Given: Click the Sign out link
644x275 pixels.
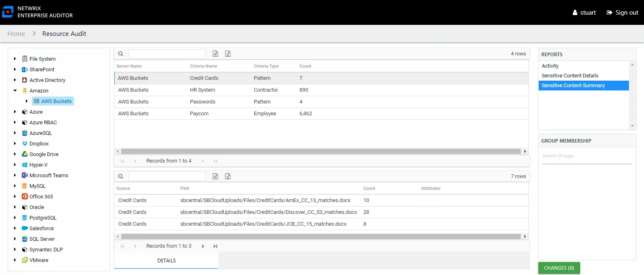Looking at the screenshot, I should 622,13.
